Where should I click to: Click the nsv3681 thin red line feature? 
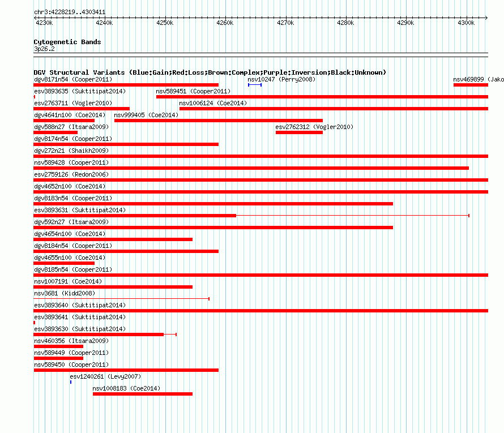(122, 299)
